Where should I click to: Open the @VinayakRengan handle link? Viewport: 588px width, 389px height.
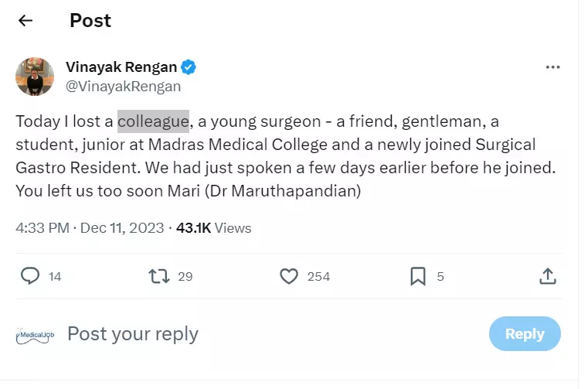[x=123, y=87]
